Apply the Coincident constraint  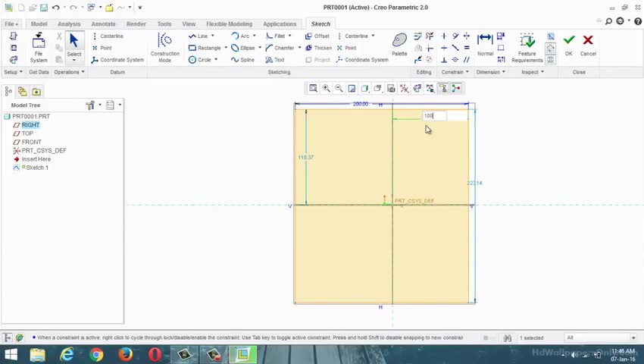(455, 60)
